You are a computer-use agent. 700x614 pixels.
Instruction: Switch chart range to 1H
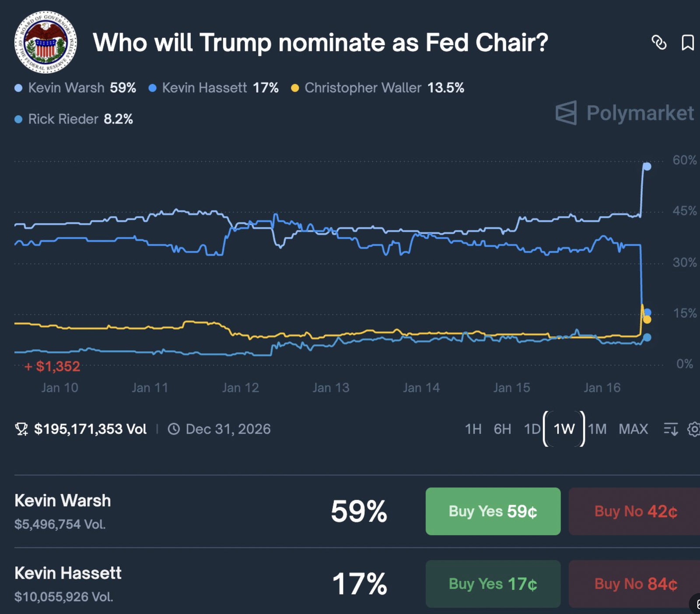[x=473, y=429]
